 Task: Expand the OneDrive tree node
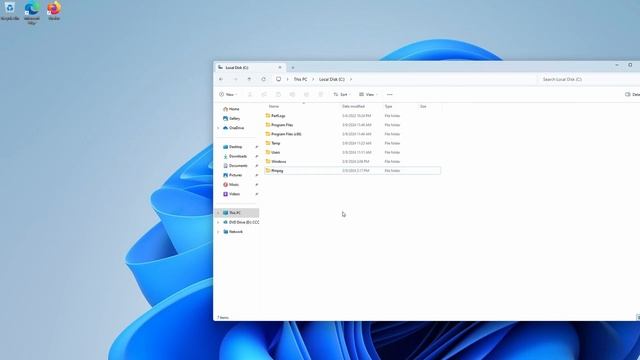click(218, 128)
